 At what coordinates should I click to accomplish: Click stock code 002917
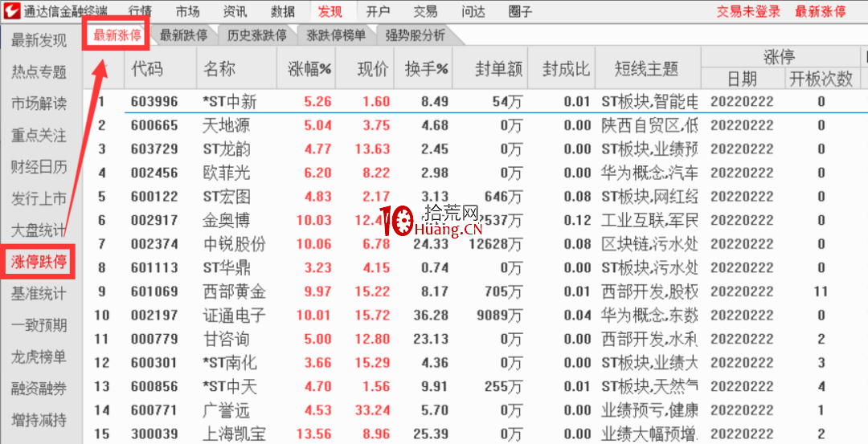(x=154, y=221)
